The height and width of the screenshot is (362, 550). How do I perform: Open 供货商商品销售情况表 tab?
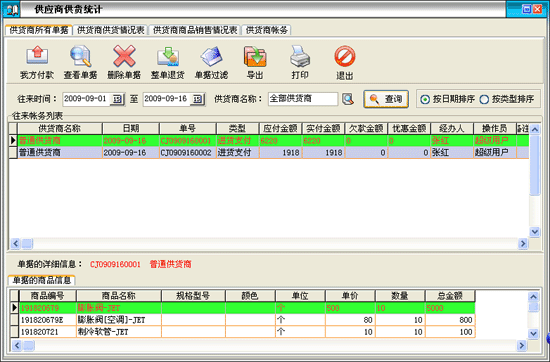pyautogui.click(x=195, y=30)
